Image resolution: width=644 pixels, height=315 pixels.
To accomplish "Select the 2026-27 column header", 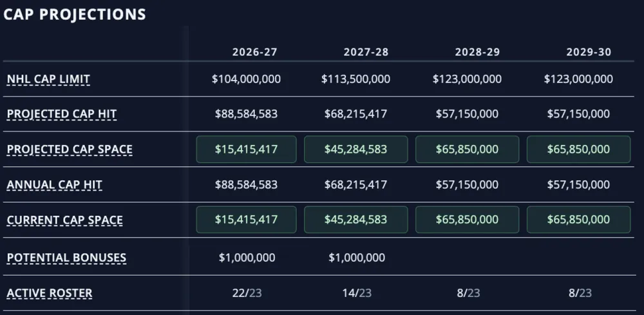I will [x=254, y=52].
